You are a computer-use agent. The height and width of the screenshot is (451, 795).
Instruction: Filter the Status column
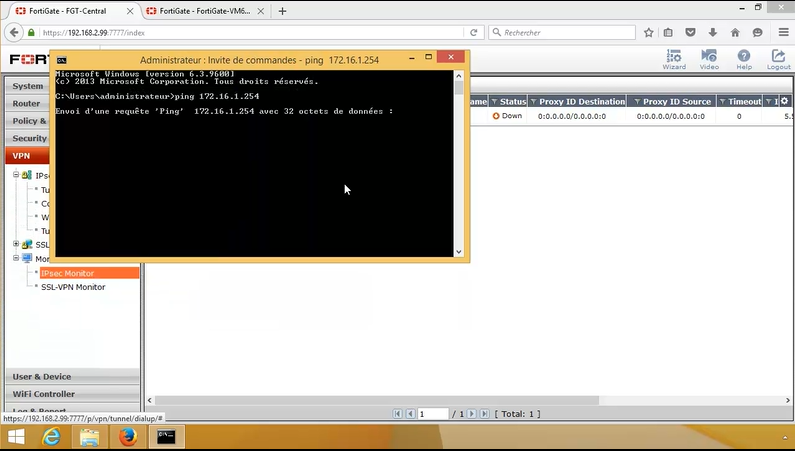494,102
